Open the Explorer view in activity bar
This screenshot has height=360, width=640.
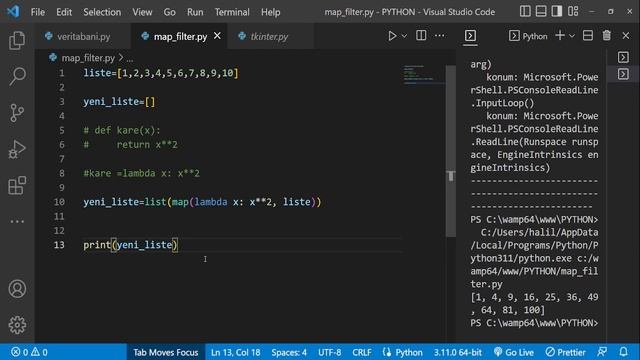pyautogui.click(x=17, y=41)
